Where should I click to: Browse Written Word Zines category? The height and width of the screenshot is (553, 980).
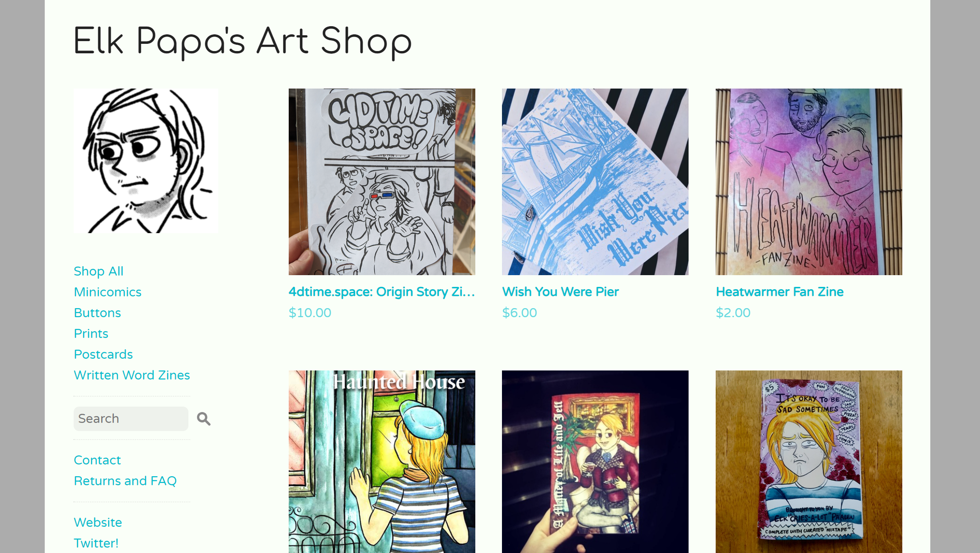point(131,375)
